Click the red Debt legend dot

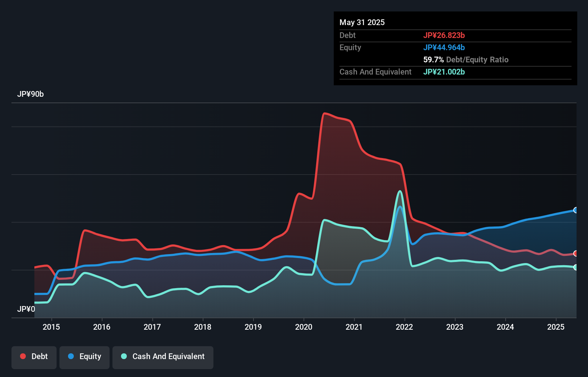[x=23, y=356]
